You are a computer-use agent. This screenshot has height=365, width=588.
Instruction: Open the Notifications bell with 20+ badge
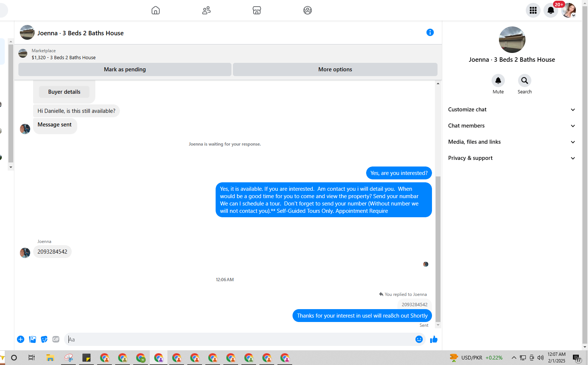[551, 10]
